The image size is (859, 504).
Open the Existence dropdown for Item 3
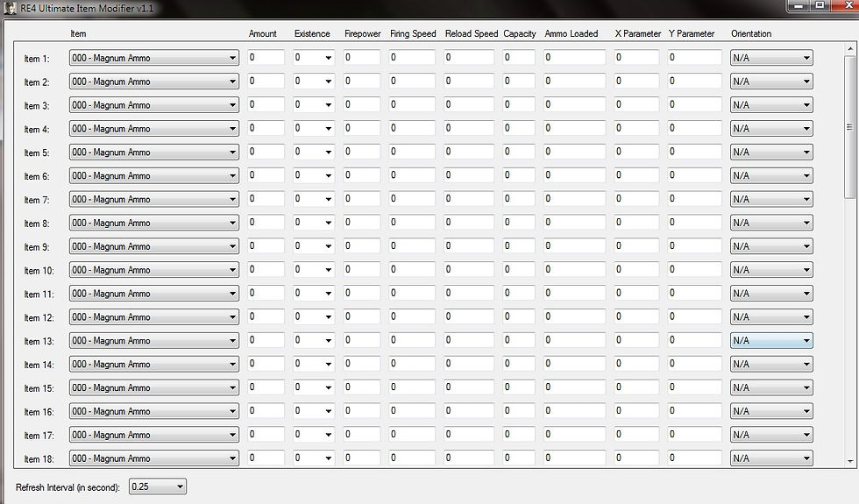(x=314, y=104)
